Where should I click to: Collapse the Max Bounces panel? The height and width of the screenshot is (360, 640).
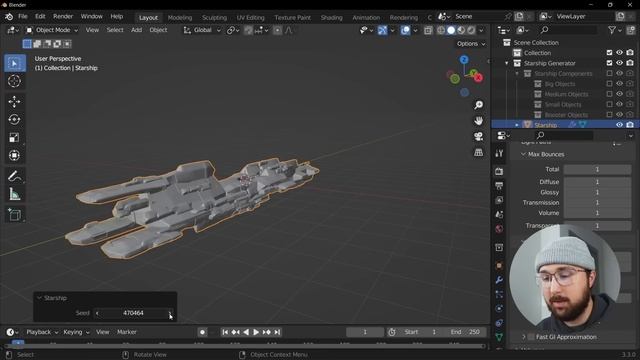(523, 154)
